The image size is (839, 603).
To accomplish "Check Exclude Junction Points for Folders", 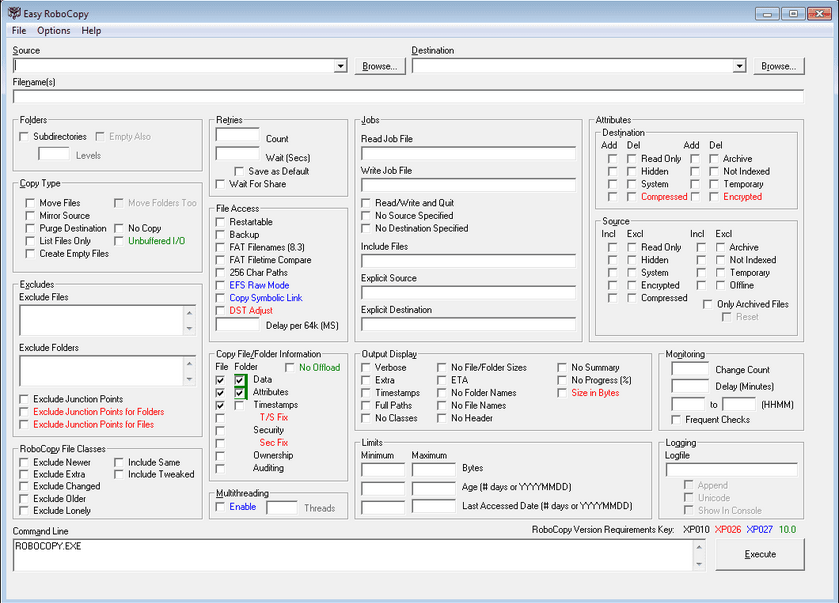I will click(24, 412).
